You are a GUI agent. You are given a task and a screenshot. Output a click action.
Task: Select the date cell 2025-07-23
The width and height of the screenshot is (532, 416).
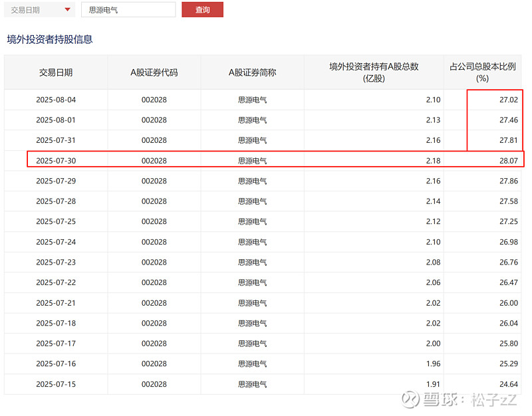click(56, 262)
